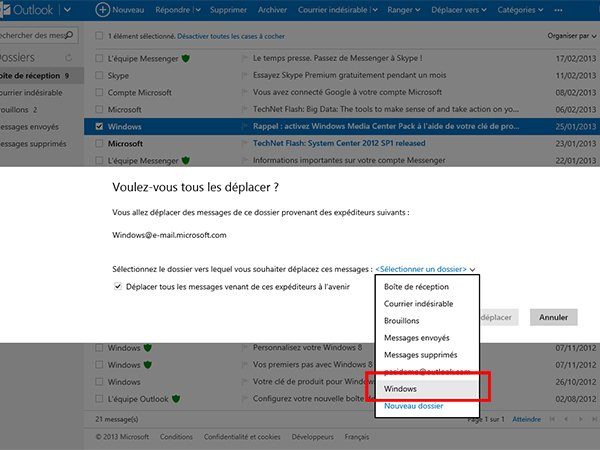600x450 pixels.
Task: Open 'Personnalisez votre Windows 8' message
Action: tap(307, 347)
